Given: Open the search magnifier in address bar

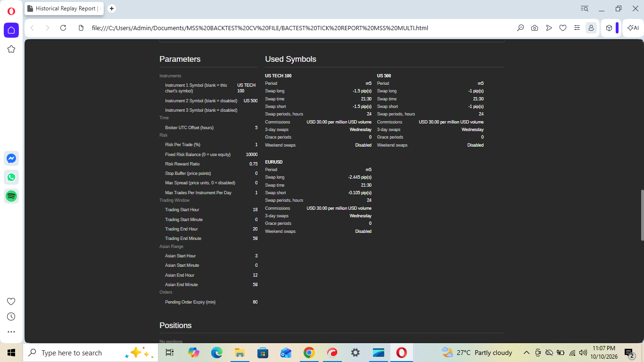Looking at the screenshot, I should [x=520, y=28].
